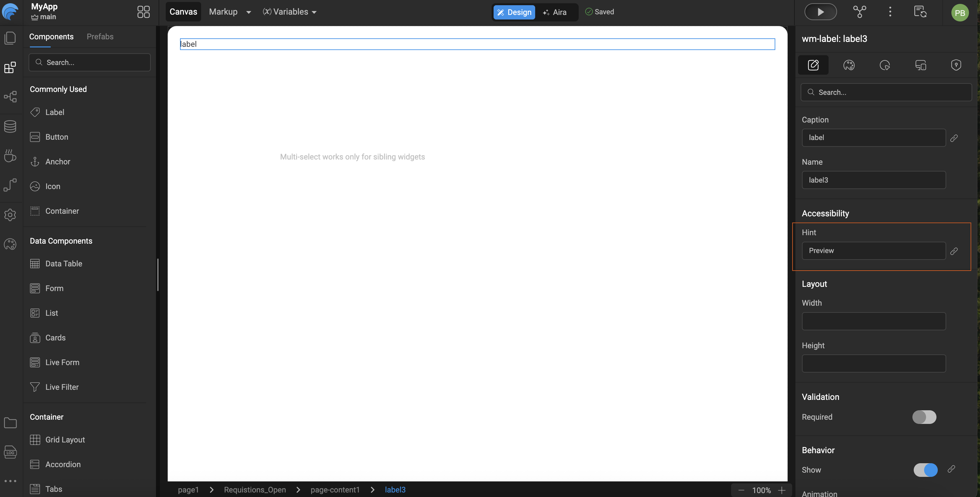980x497 pixels.
Task: Click page-content1 in the breadcrumb
Action: 335,490
